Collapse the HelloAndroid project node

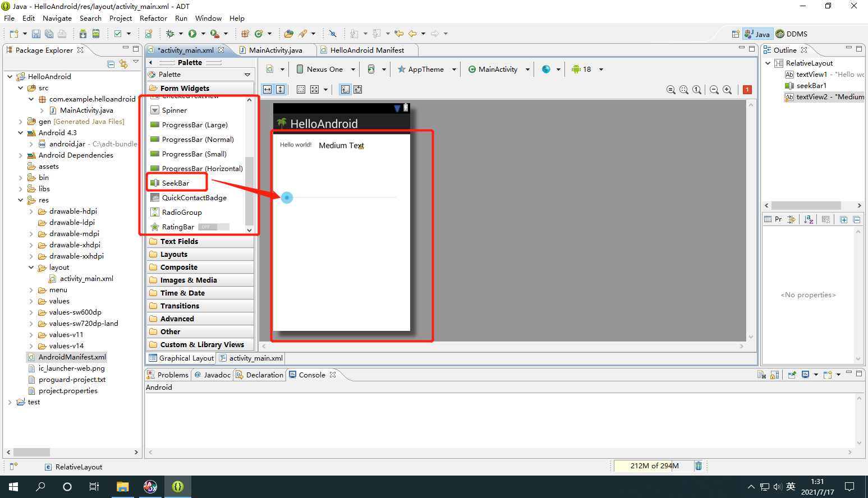[x=10, y=77]
